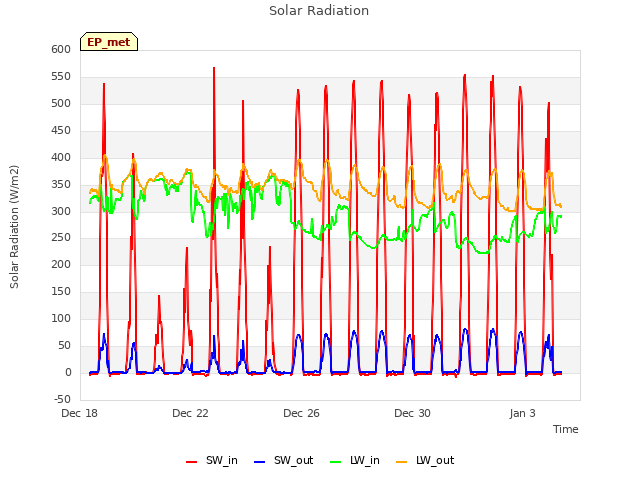Click the Dec 22 x-axis label

[x=190, y=413]
